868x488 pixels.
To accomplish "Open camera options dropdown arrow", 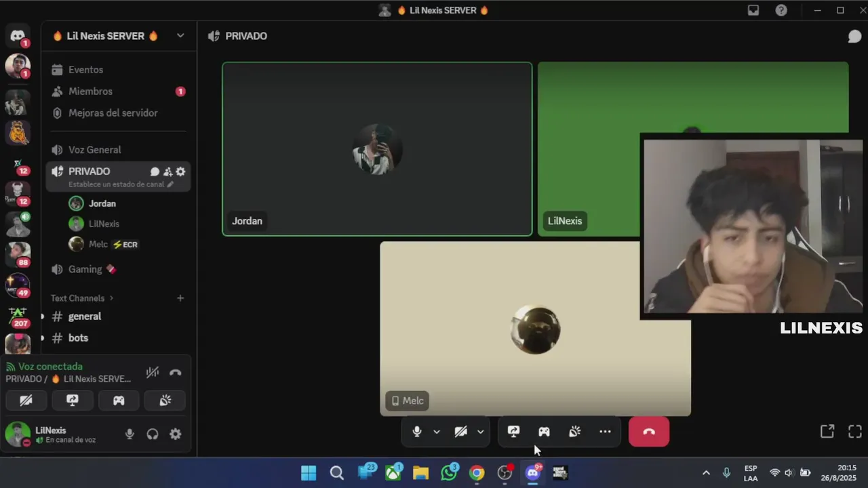I will coord(480,432).
